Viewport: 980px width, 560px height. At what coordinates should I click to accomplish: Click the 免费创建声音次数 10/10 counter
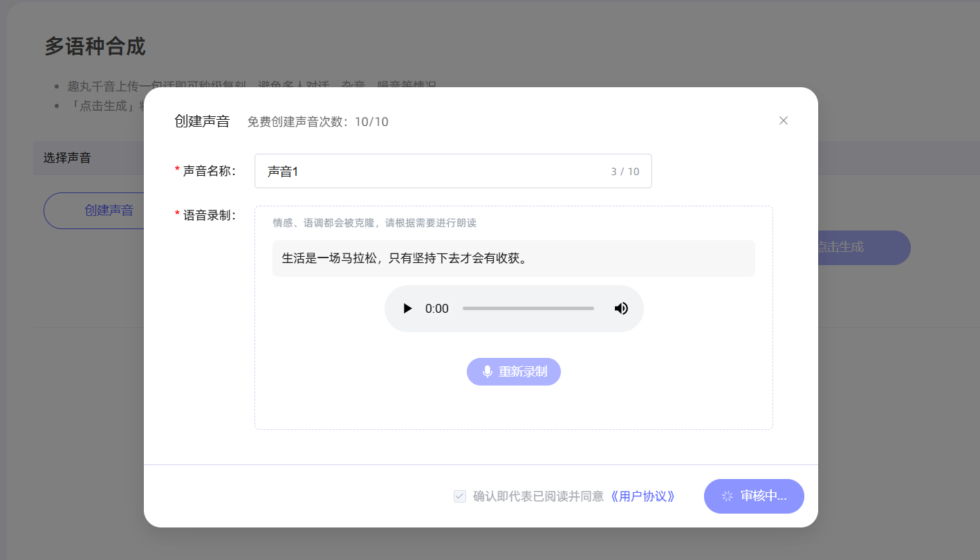(318, 121)
